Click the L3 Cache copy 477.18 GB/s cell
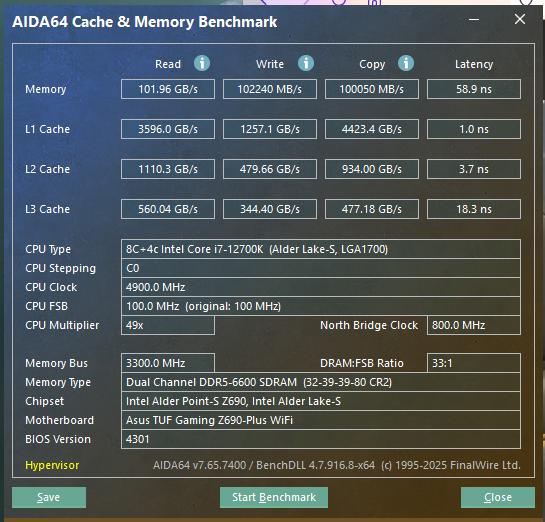The width and height of the screenshot is (545, 522). pyautogui.click(x=372, y=209)
